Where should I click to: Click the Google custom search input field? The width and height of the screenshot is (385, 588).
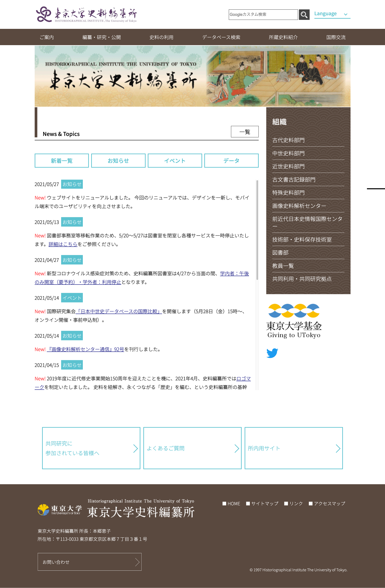click(263, 15)
